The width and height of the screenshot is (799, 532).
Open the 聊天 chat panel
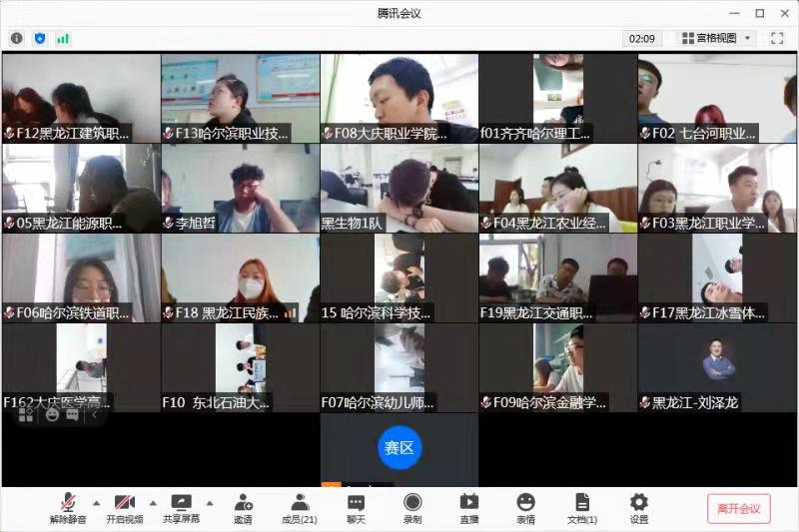pos(356,507)
